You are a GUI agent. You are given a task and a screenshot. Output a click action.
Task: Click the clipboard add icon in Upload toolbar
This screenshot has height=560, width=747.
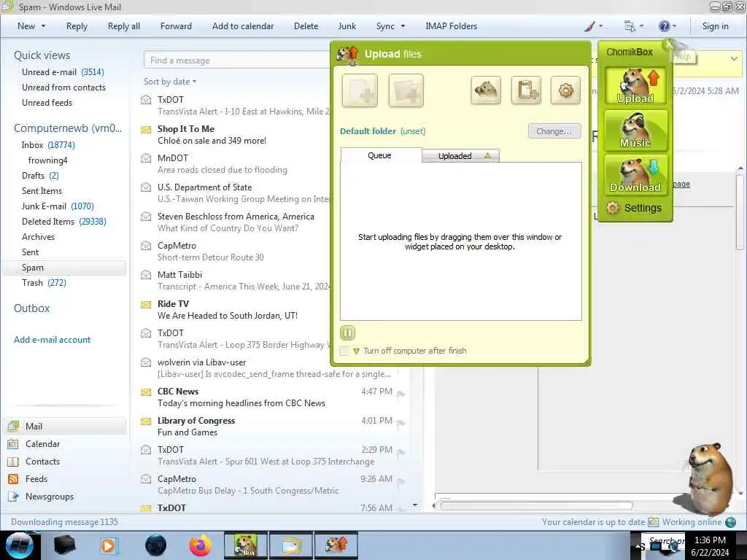(x=526, y=90)
